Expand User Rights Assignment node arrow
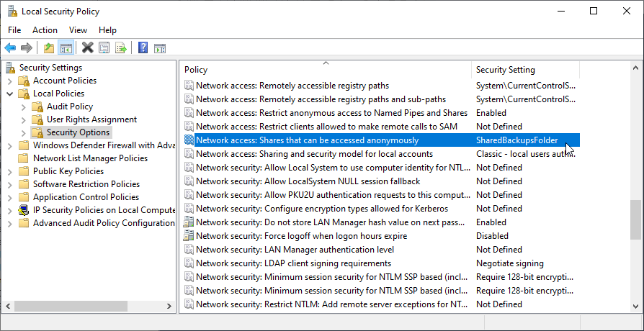The height and width of the screenshot is (331, 644). click(x=24, y=119)
